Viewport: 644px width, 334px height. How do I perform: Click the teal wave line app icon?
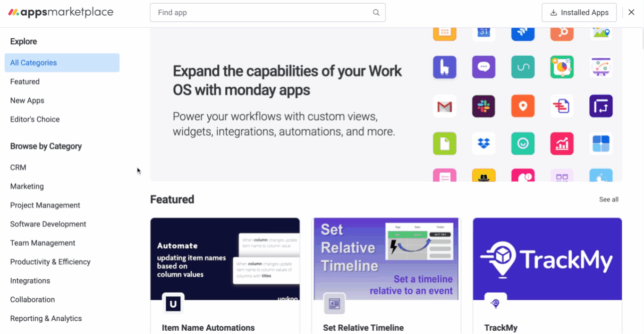523,67
